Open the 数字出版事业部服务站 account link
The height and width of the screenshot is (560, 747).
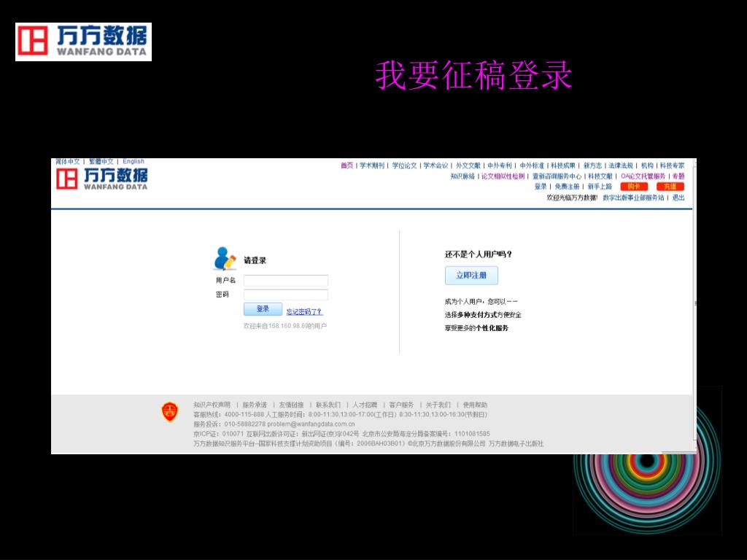[x=634, y=198]
